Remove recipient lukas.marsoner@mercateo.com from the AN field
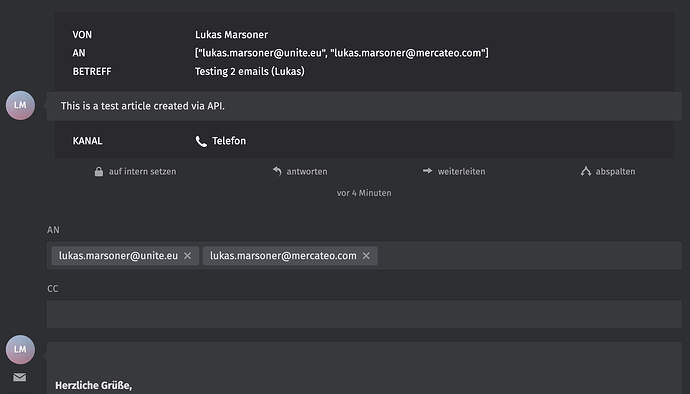Viewport: 690px width, 394px height. pos(366,256)
